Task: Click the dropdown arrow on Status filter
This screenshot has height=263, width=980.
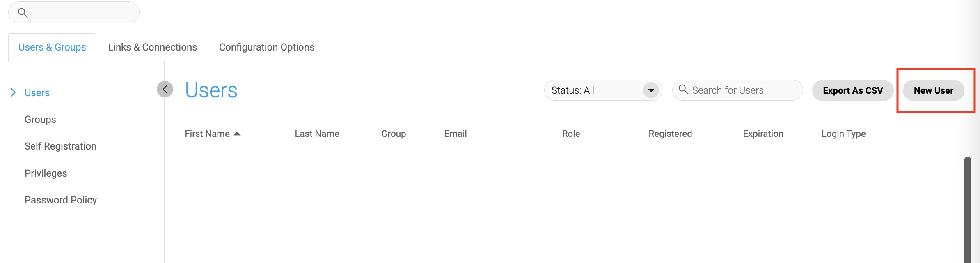Action: 651,90
